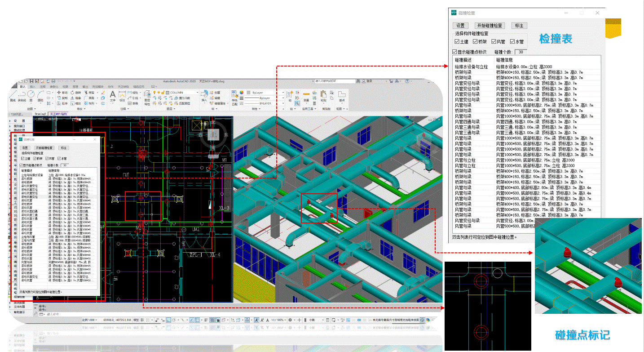
Task: Select the 给排水设备与立柱 row in collision list
Action: [471, 67]
